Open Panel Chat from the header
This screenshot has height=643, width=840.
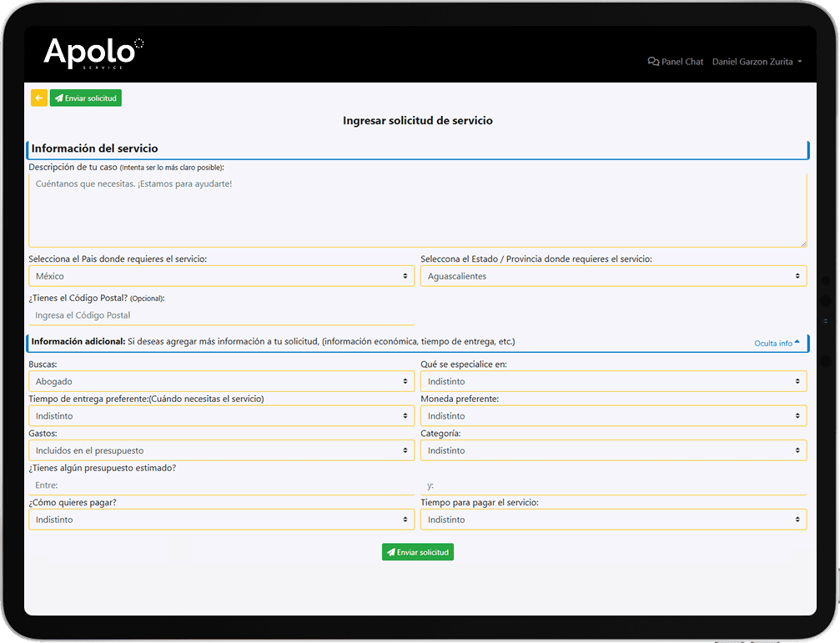(676, 62)
